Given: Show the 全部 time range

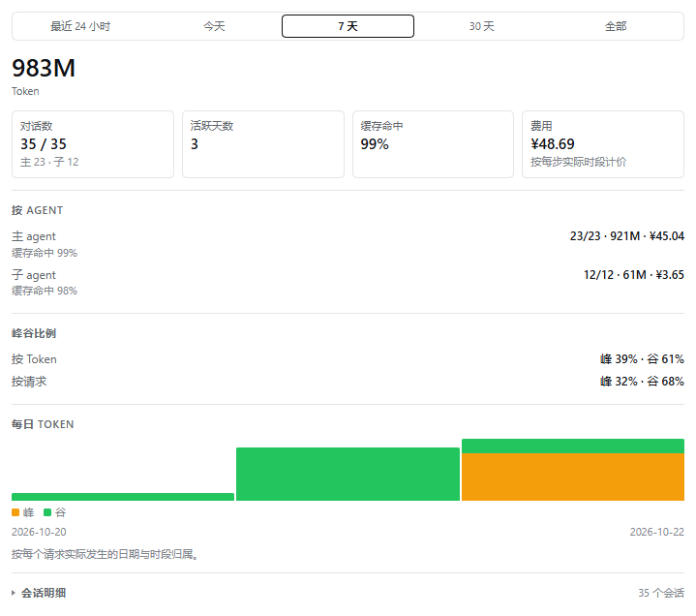Looking at the screenshot, I should pos(616,26).
